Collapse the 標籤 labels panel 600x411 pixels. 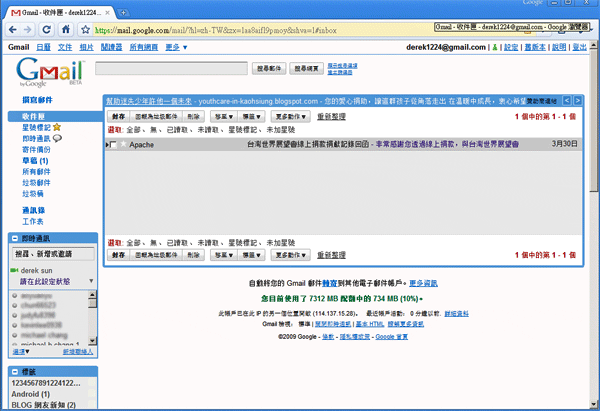pos(15,372)
